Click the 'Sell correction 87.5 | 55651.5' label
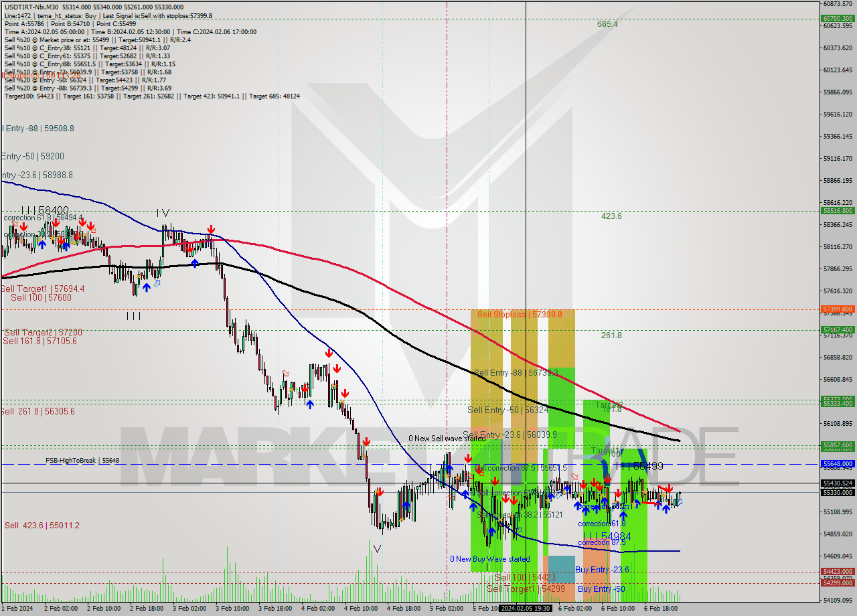857x616 pixels. pos(520,468)
